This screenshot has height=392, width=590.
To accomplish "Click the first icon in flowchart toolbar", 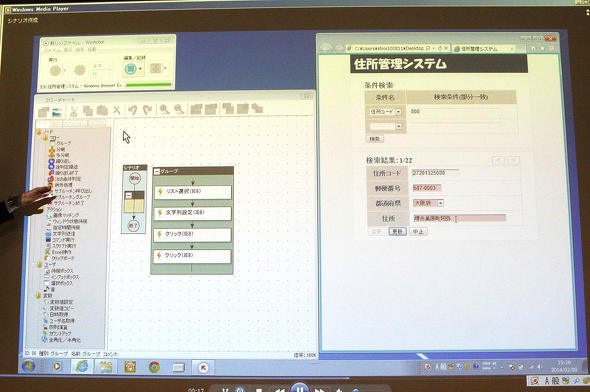I will 43,111.
